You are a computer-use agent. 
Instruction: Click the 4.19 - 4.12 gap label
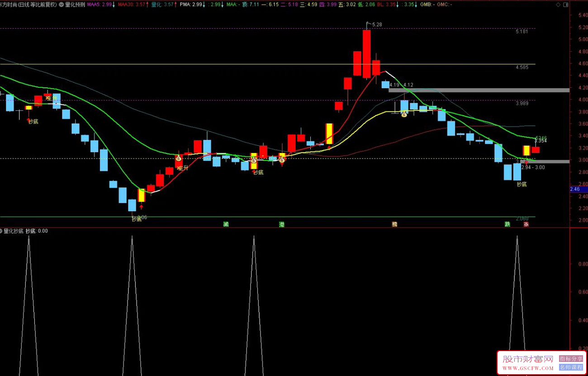(401, 85)
